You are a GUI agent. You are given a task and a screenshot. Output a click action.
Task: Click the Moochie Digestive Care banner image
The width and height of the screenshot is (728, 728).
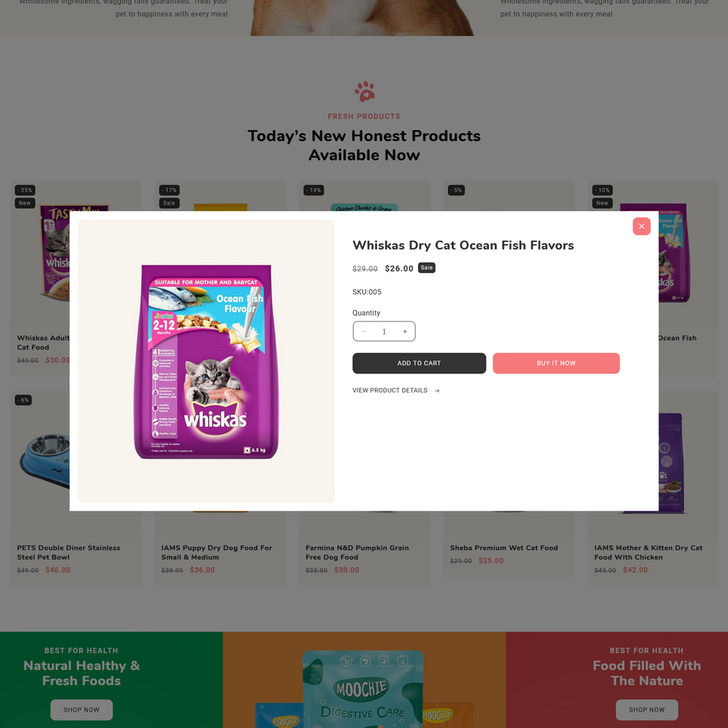(364, 689)
